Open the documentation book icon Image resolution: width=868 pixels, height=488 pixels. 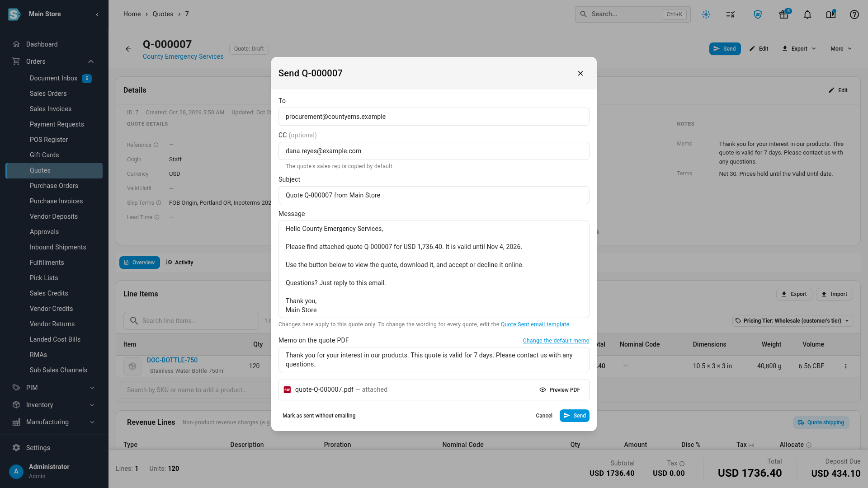pos(831,14)
